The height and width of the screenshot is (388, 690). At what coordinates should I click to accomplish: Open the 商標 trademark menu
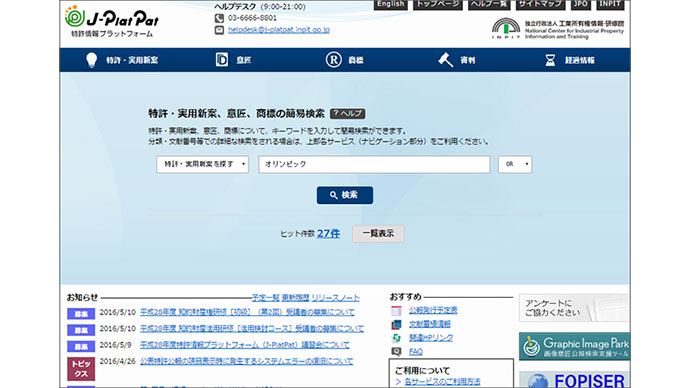click(345, 60)
